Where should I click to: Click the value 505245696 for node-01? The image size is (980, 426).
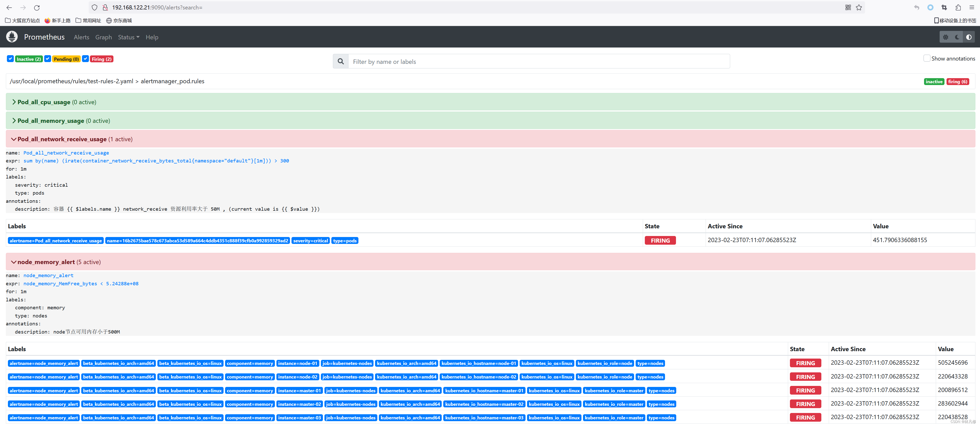(953, 362)
